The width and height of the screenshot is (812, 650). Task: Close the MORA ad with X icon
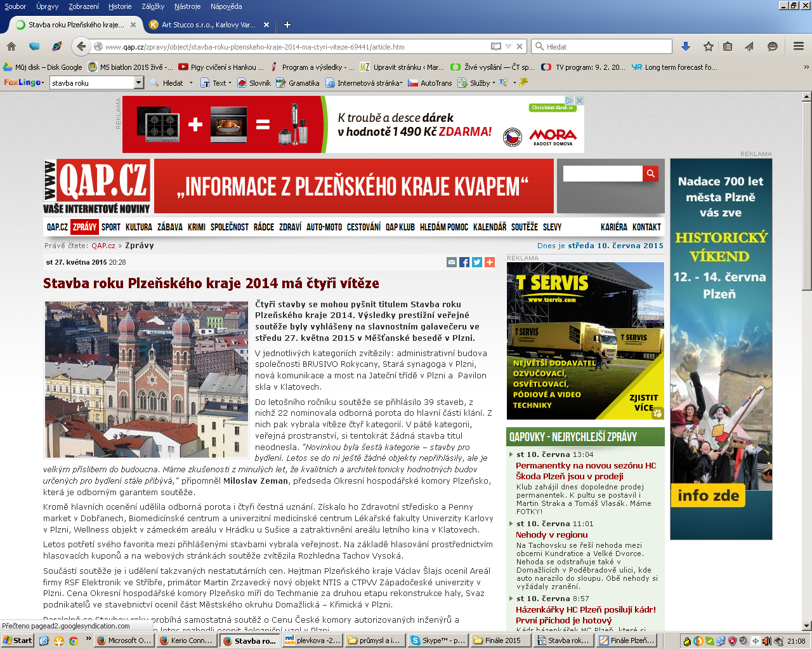(x=579, y=100)
